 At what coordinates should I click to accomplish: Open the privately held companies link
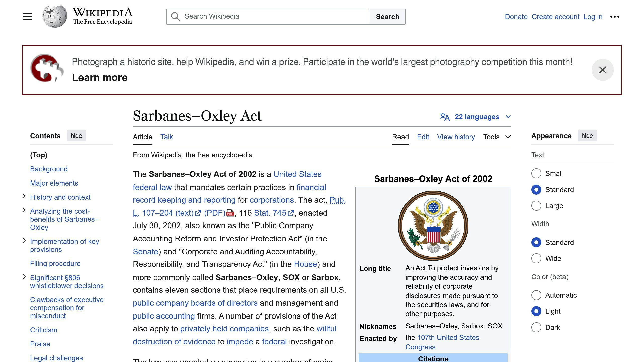224,329
